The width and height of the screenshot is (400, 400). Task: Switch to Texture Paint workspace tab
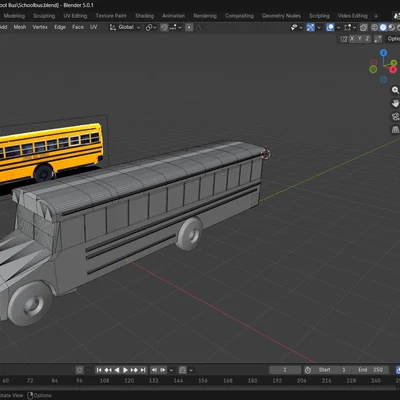111,16
